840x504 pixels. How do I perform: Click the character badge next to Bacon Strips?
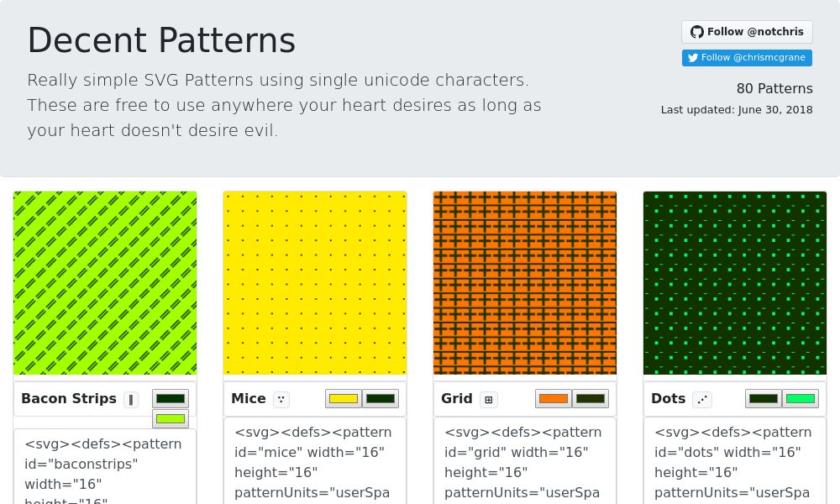click(x=131, y=400)
